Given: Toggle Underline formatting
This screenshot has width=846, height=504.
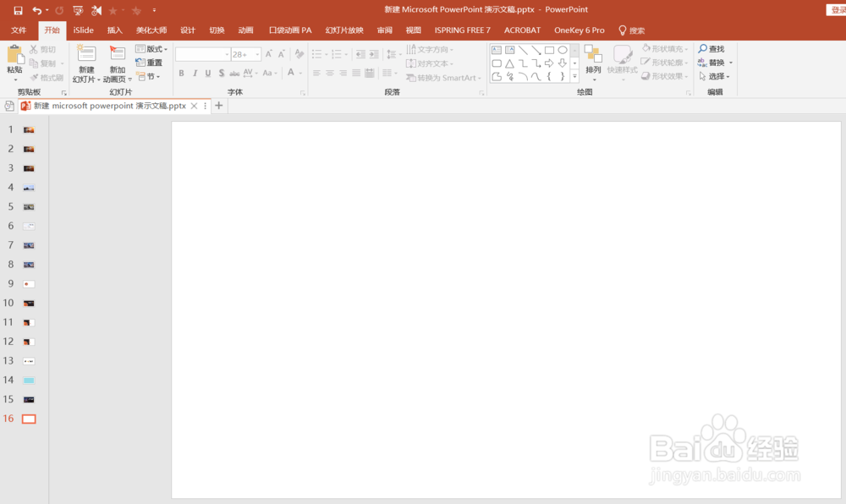Looking at the screenshot, I should (x=208, y=73).
